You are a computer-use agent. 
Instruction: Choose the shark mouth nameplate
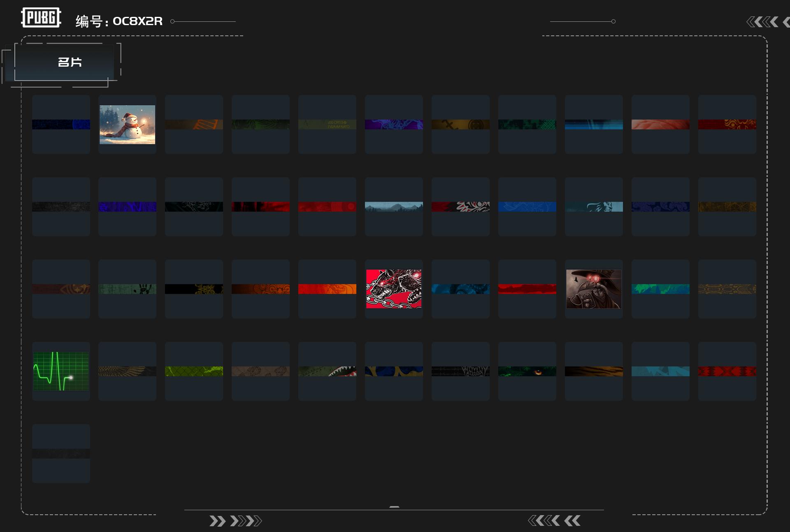pos(327,371)
